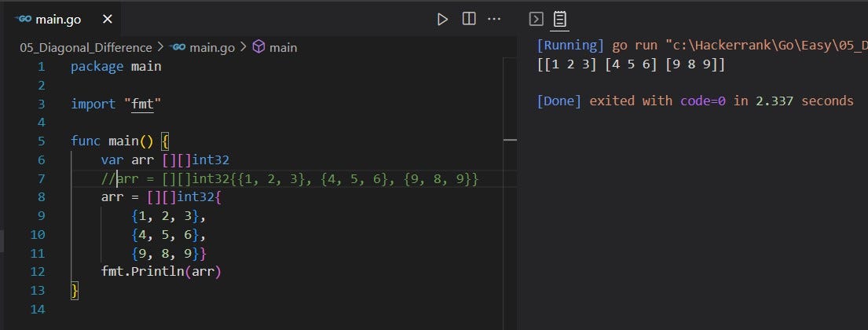Click the Hackerrank file path in output

[x=767, y=46]
